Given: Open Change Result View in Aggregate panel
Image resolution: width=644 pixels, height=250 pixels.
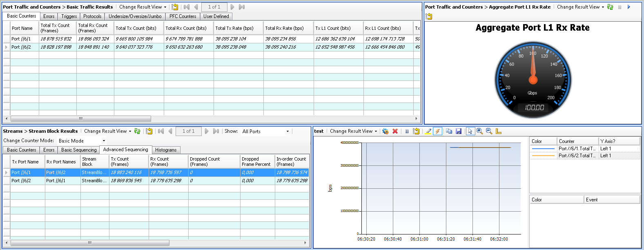Looking at the screenshot, I should point(580,7).
